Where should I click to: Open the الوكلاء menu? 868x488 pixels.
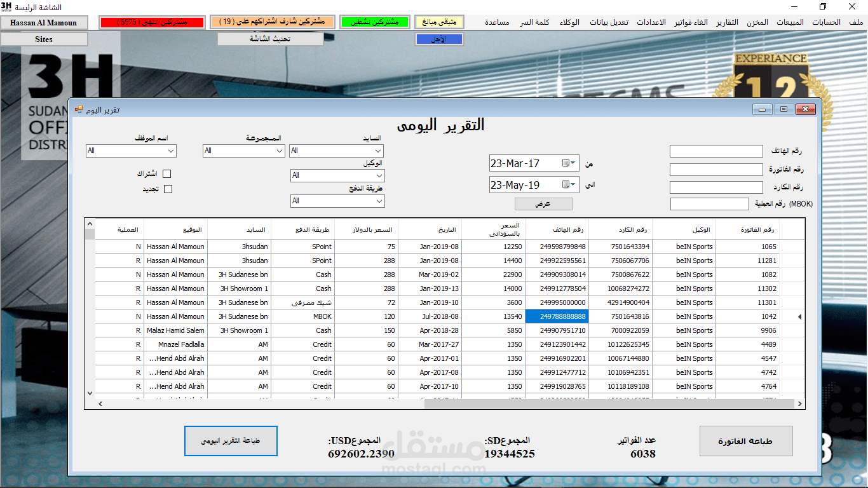point(569,22)
